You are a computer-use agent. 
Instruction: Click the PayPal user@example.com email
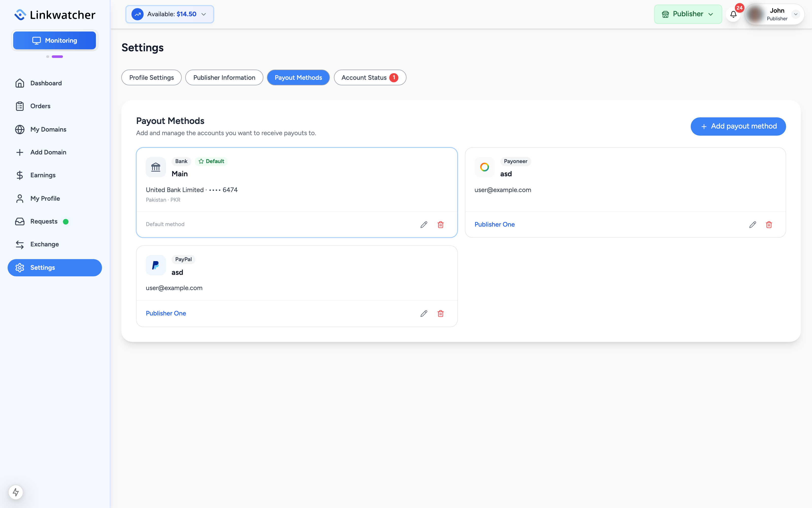click(x=174, y=288)
